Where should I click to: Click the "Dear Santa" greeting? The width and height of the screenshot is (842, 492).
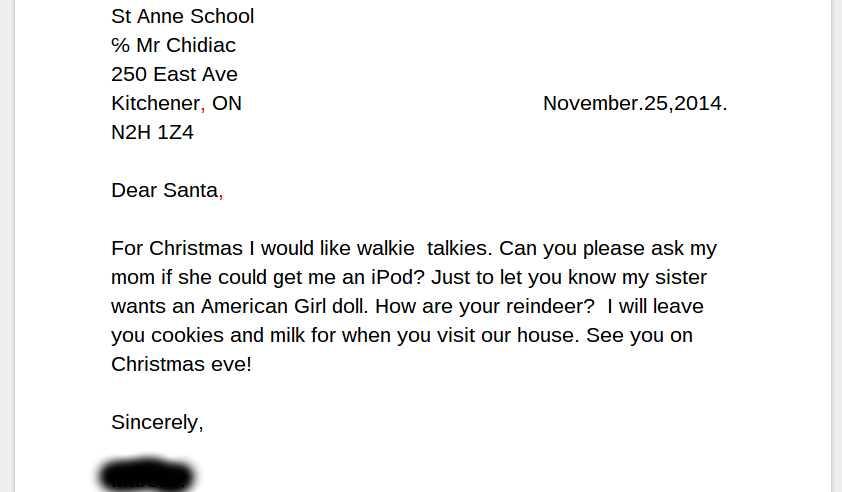point(165,191)
